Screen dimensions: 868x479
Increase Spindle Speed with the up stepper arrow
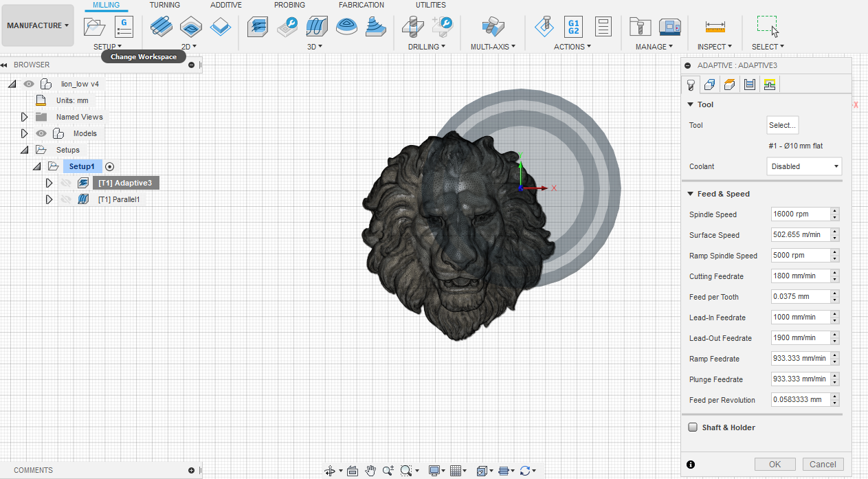click(x=835, y=212)
